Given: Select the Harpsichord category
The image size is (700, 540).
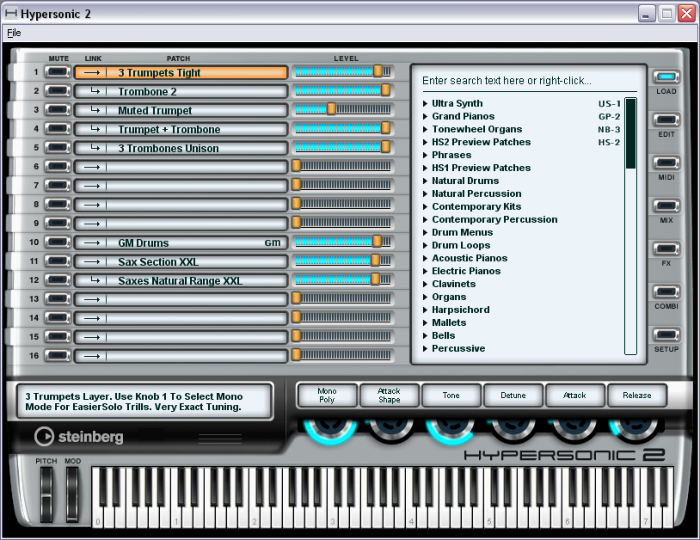Looking at the screenshot, I should click(x=460, y=310).
